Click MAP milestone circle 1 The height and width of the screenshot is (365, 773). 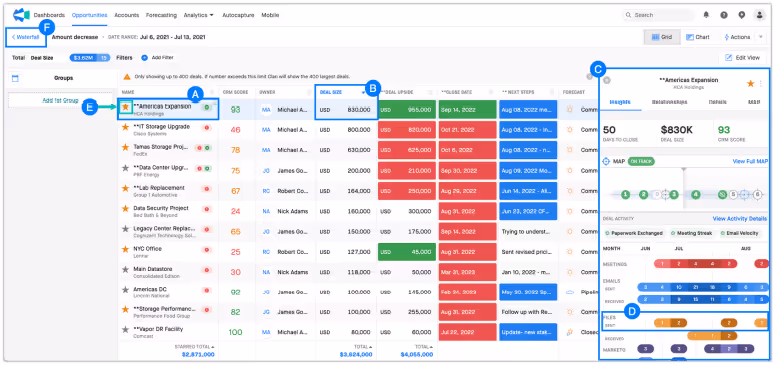626,195
